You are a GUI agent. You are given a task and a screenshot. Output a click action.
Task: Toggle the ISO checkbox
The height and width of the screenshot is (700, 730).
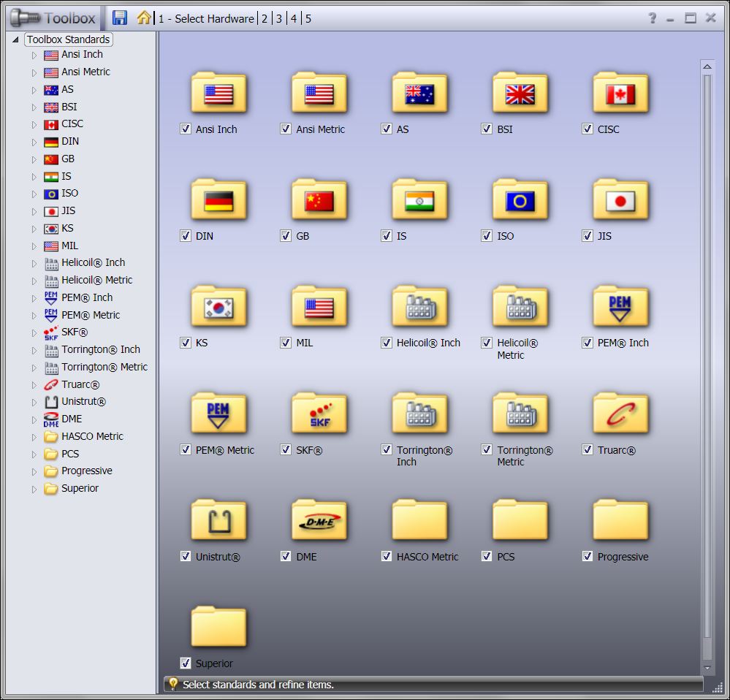click(x=487, y=236)
